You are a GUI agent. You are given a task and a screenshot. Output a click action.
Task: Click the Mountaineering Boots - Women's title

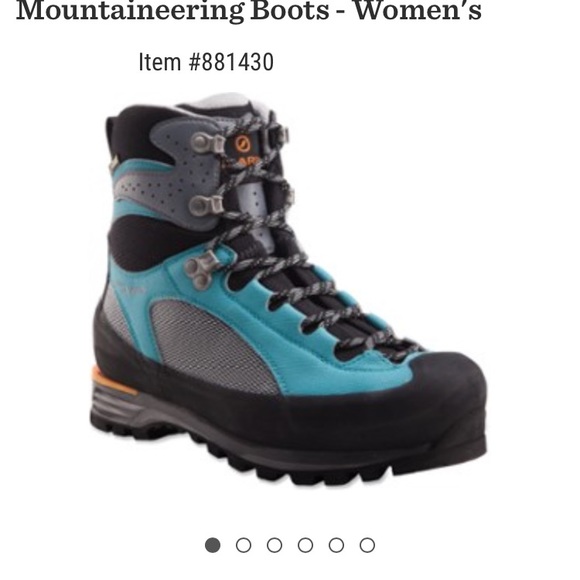tap(249, 10)
